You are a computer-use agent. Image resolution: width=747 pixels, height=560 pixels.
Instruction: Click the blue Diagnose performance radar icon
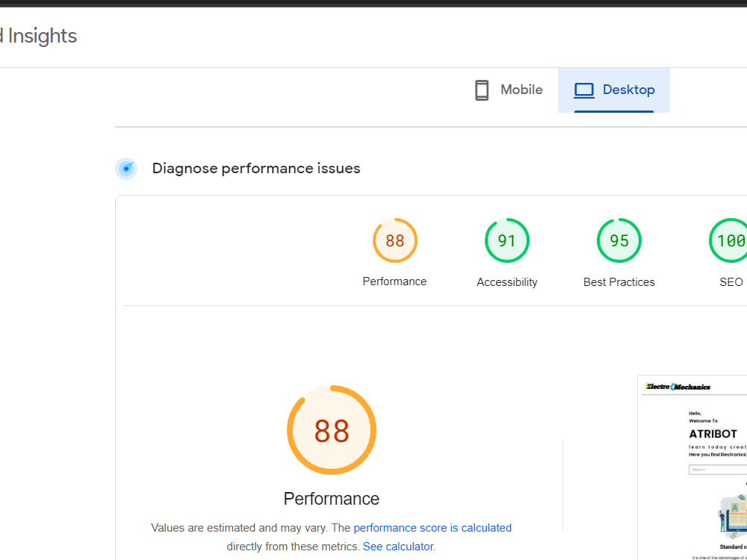126,169
